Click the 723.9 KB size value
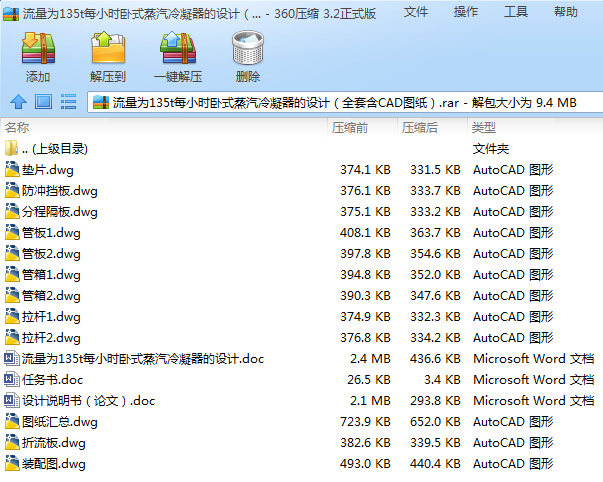This screenshot has height=482, width=603. click(365, 422)
